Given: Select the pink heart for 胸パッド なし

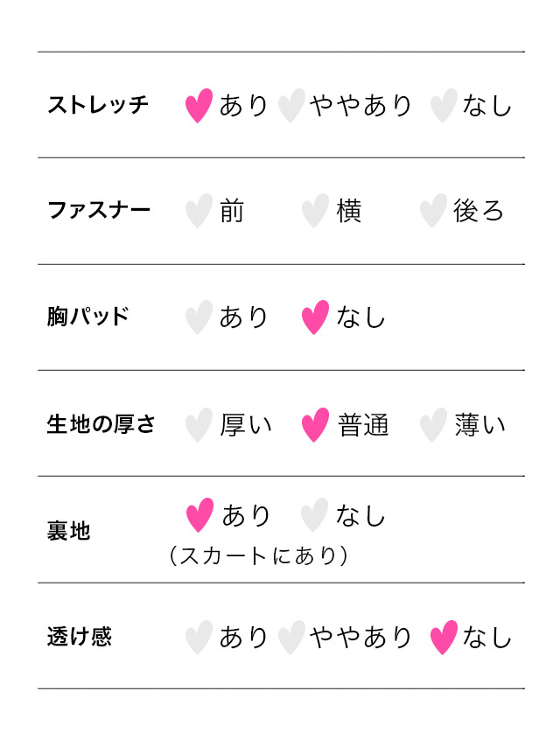Looking at the screenshot, I should click(315, 317).
